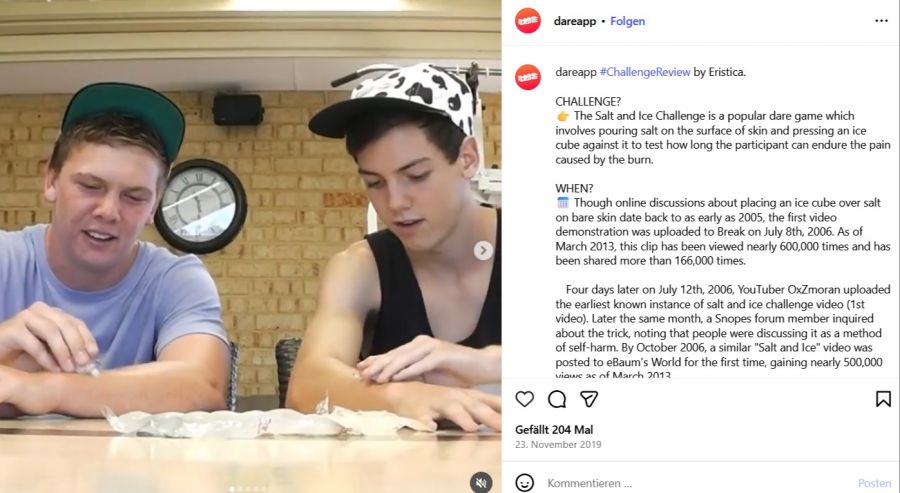Share post with paper plane icon

pyautogui.click(x=589, y=399)
